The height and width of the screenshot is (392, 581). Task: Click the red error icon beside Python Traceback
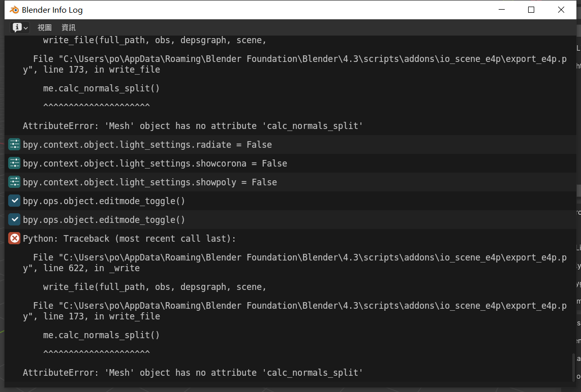pyautogui.click(x=14, y=239)
